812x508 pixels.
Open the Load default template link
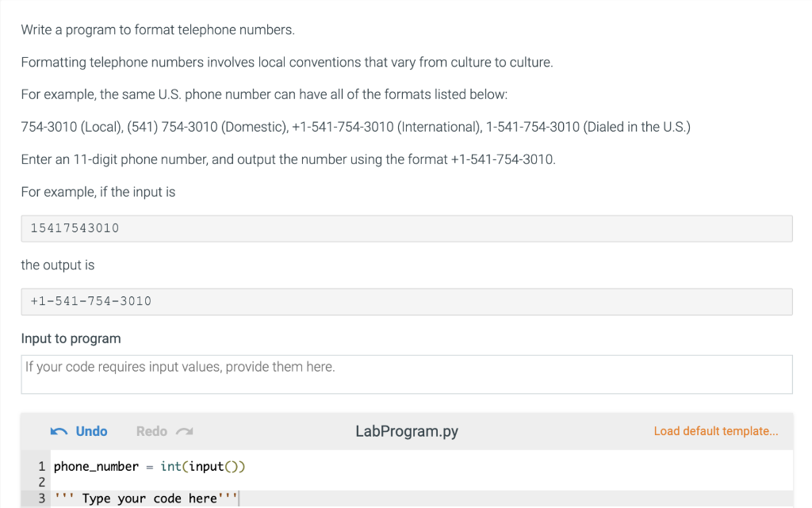click(x=715, y=430)
